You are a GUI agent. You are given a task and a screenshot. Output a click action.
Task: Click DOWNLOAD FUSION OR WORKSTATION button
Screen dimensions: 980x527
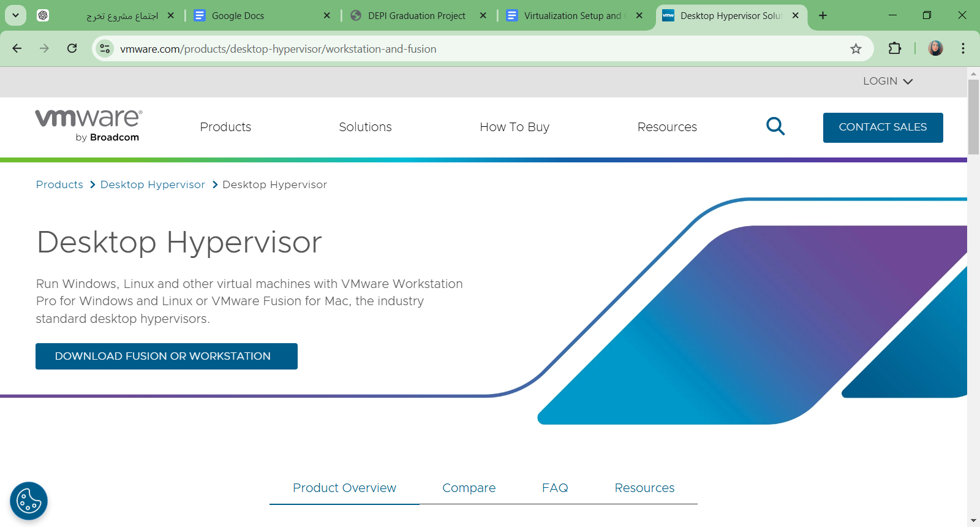pyautogui.click(x=167, y=356)
